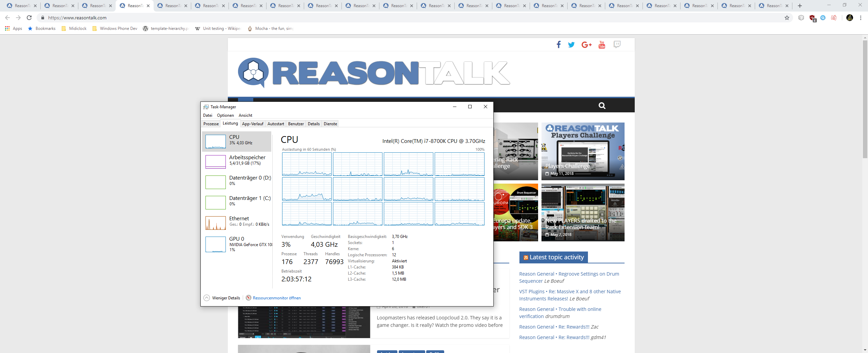Screen dimensions: 868x353
Task: Click the red cat-face extension icon
Action: point(834,18)
